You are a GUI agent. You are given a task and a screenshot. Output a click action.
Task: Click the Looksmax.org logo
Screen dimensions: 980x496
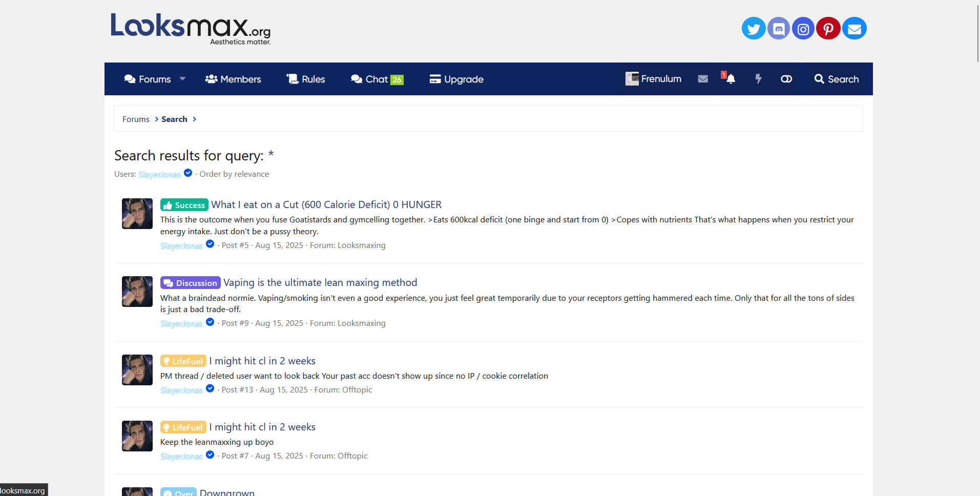pyautogui.click(x=191, y=29)
